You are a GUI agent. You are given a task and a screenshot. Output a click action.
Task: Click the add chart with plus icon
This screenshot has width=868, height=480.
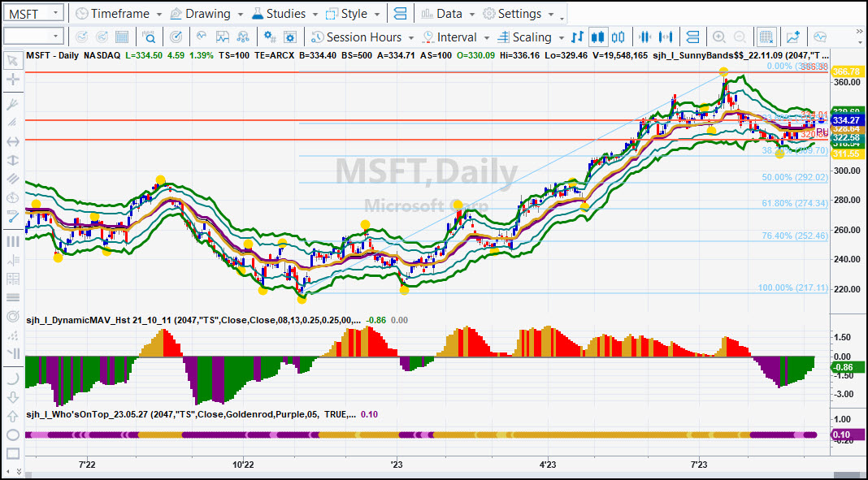coord(792,37)
